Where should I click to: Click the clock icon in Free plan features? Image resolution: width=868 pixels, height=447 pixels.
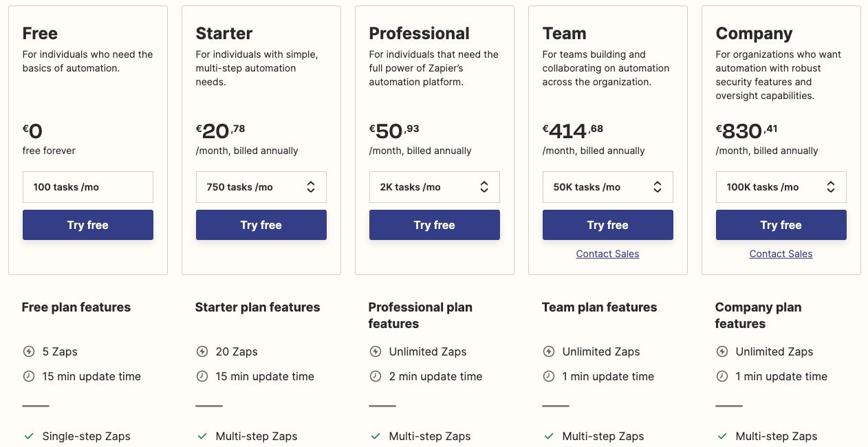tap(29, 376)
